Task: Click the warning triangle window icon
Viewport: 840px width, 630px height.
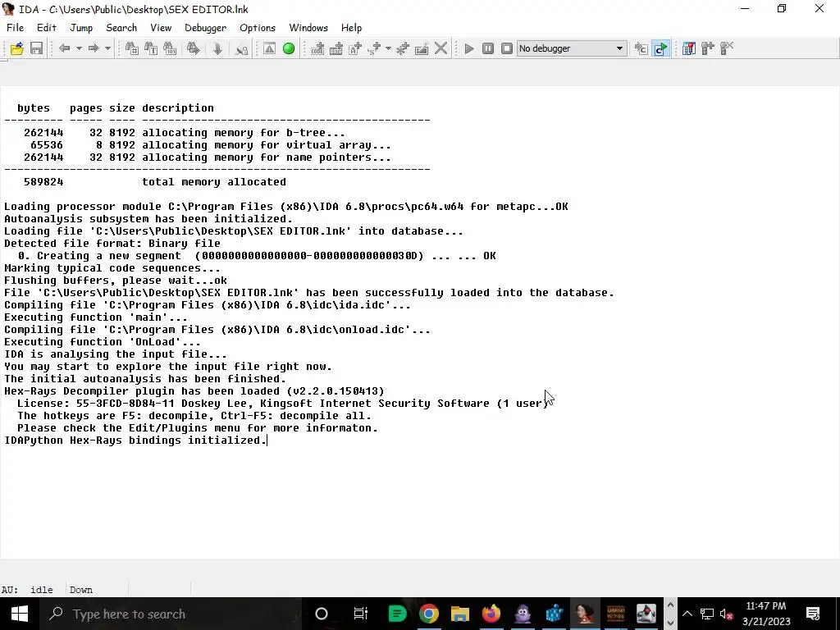Action: [269, 48]
